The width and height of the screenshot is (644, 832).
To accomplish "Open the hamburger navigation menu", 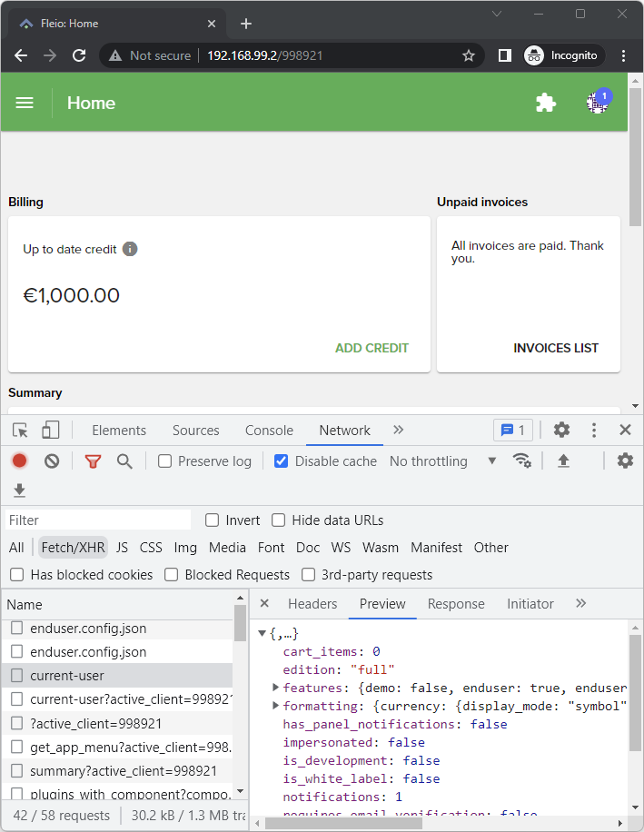I will 25,103.
